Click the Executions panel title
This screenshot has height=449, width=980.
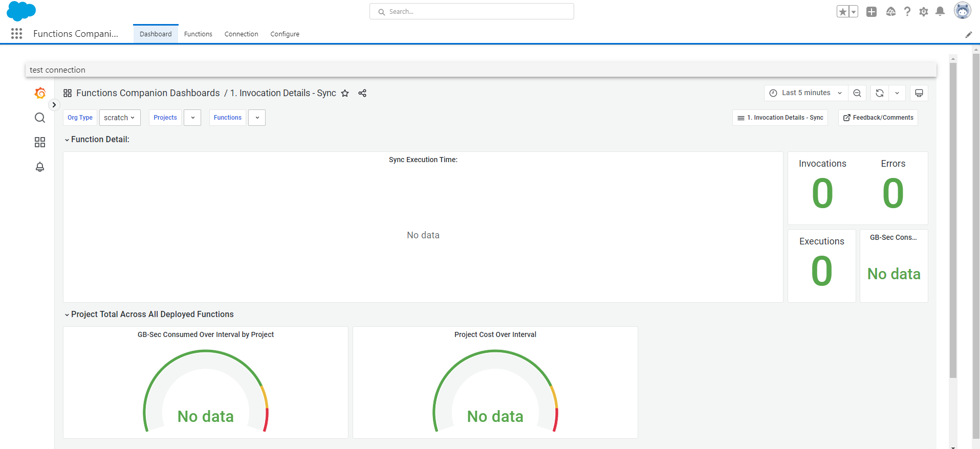coord(822,241)
